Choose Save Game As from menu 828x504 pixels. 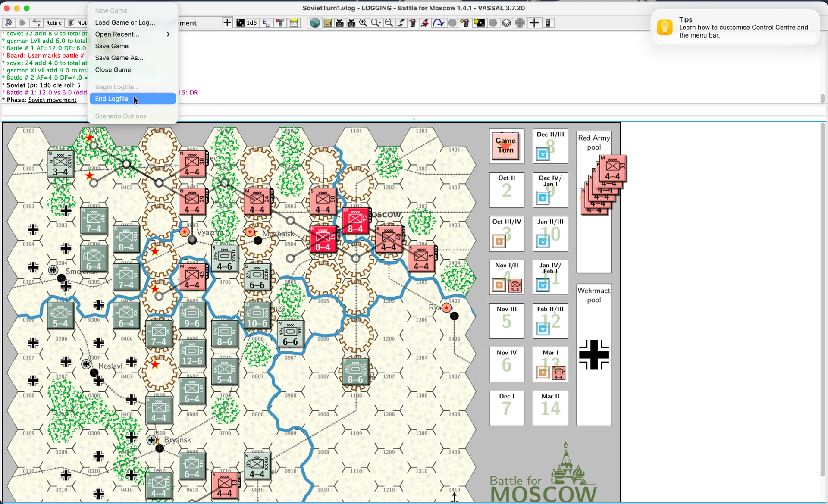119,58
